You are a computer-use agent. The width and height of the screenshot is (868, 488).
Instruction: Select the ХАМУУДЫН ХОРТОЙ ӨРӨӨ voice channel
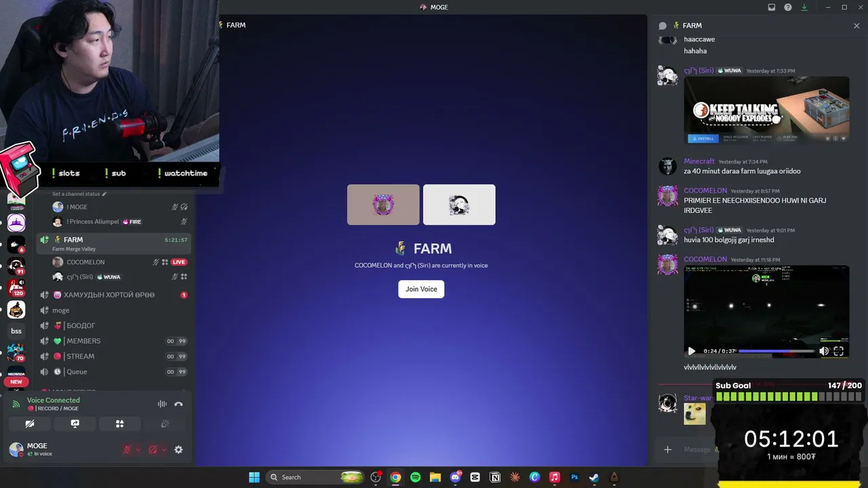pyautogui.click(x=114, y=295)
